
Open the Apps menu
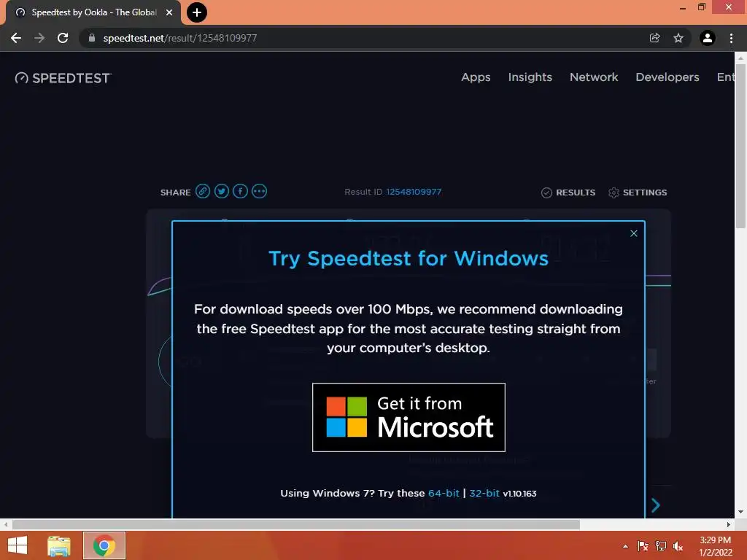click(x=476, y=77)
